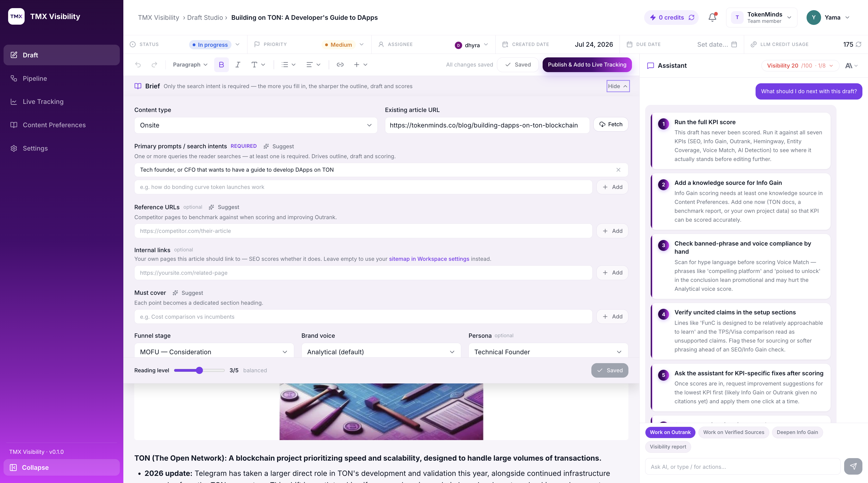The height and width of the screenshot is (483, 868).
Task: Suggest reference URLs
Action: (x=224, y=207)
